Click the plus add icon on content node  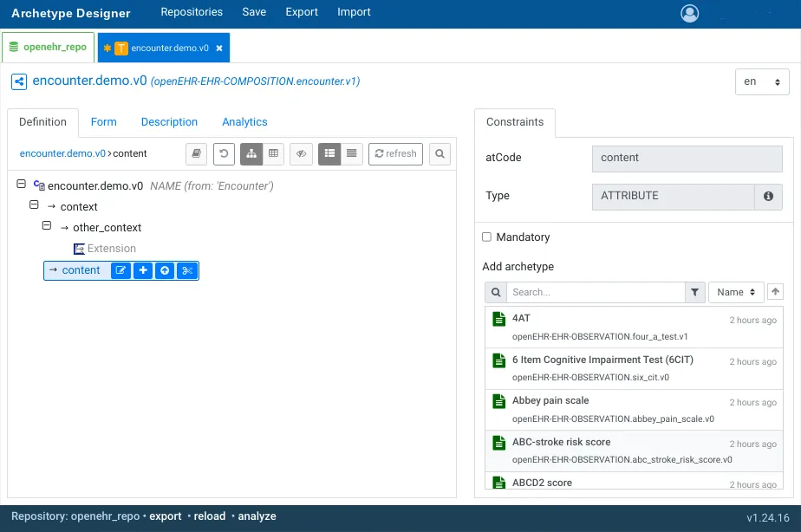tap(143, 270)
